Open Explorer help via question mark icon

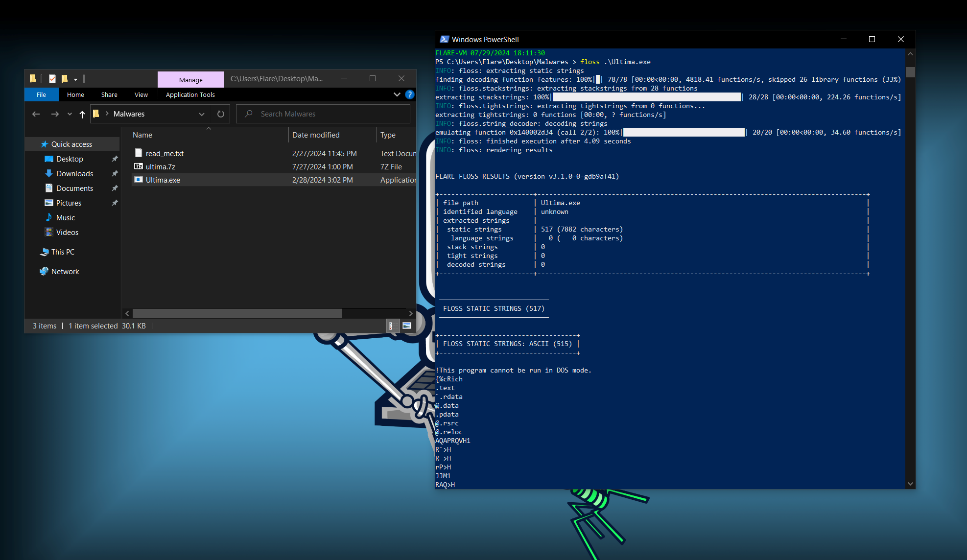[x=410, y=94]
